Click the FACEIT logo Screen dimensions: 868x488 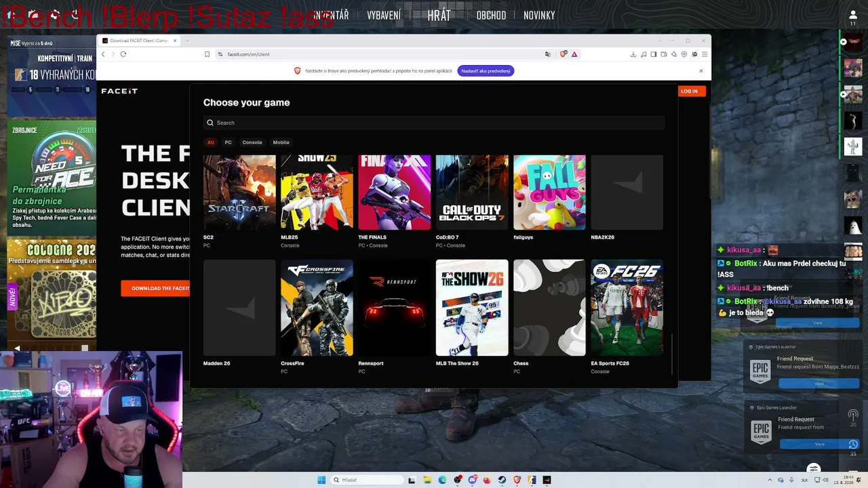pos(119,91)
